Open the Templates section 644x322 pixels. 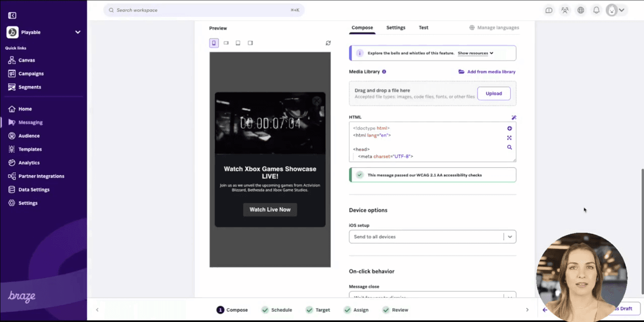click(x=25, y=149)
